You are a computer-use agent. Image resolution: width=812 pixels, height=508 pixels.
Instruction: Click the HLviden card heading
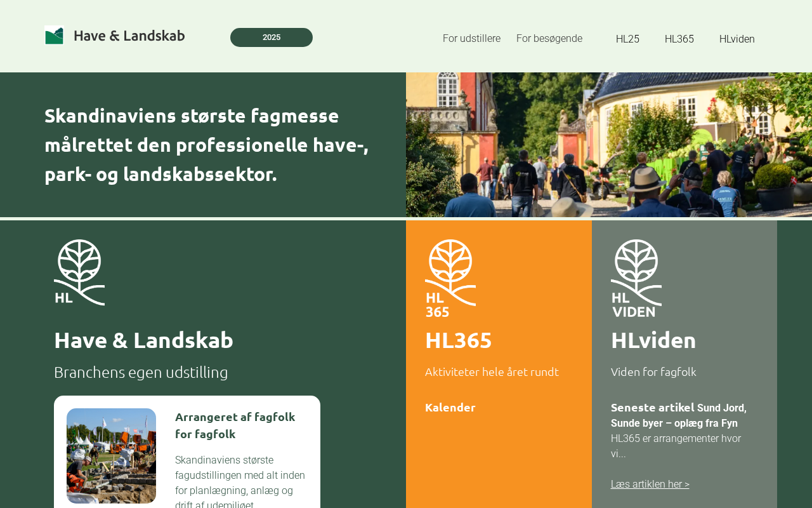[x=653, y=340]
